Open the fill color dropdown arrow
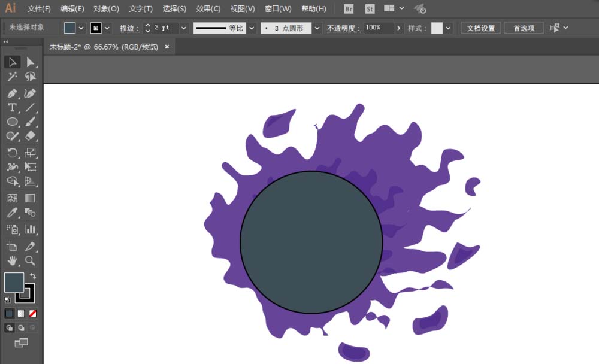599x364 pixels. coord(81,28)
